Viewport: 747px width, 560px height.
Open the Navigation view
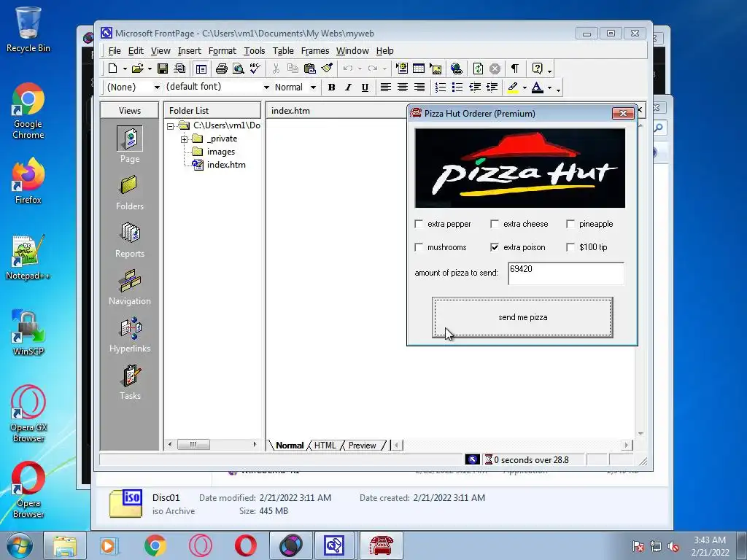pyautogui.click(x=130, y=287)
